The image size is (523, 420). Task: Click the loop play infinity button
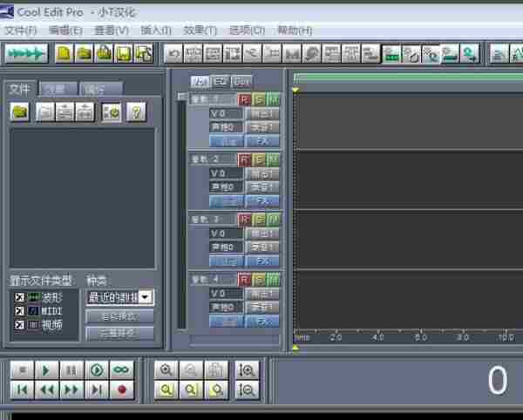tap(121, 370)
